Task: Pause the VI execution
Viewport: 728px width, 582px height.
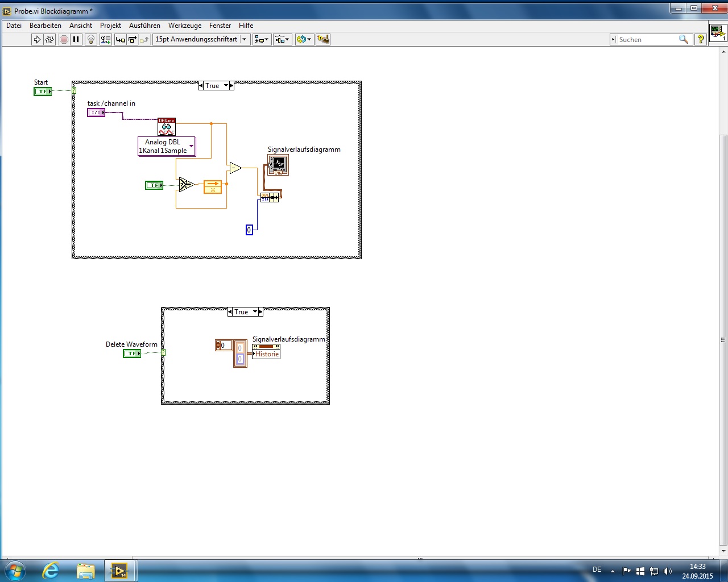Action: (x=76, y=39)
